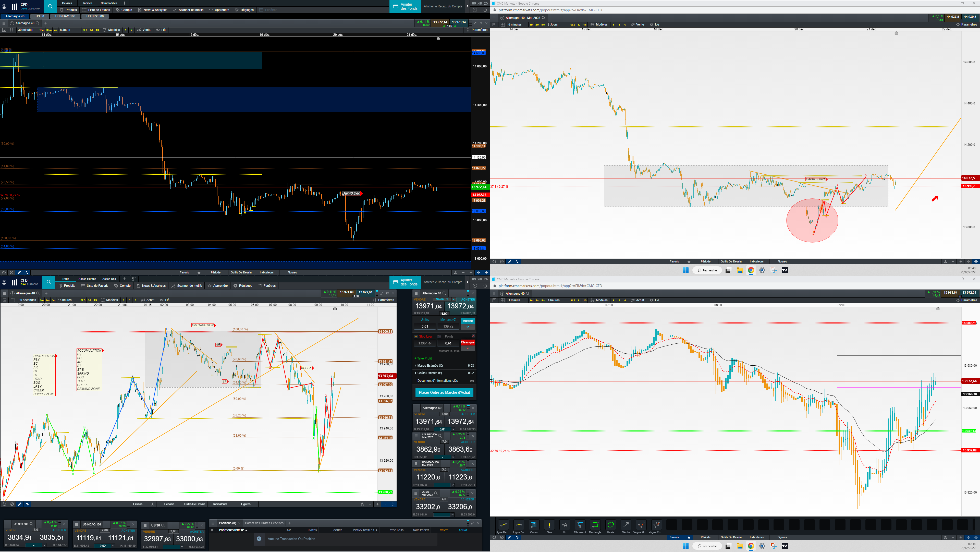Viewport: 980px width, 552px height.
Task: Remove the Stop Loss with red X
Action: coord(473,336)
